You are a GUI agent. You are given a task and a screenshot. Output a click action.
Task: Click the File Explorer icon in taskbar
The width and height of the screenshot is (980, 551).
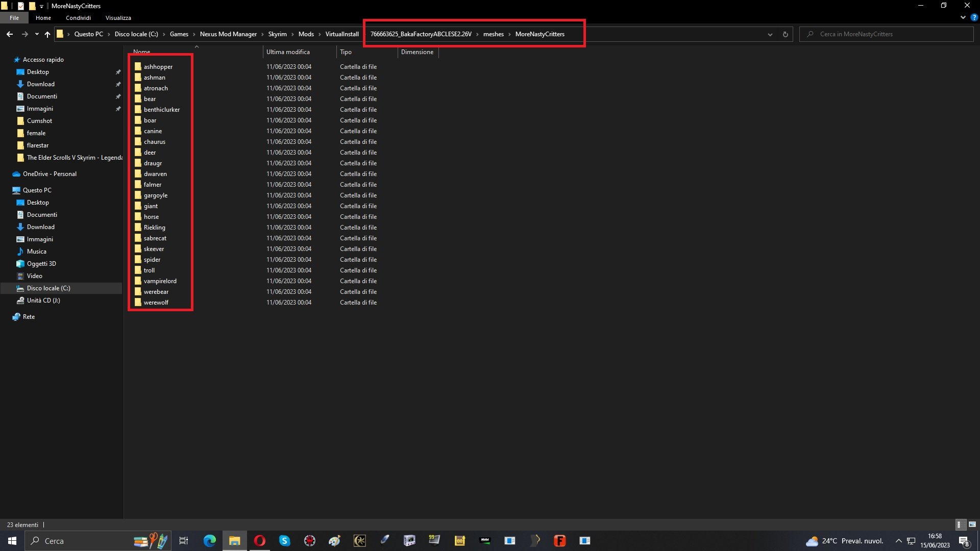[x=235, y=540]
